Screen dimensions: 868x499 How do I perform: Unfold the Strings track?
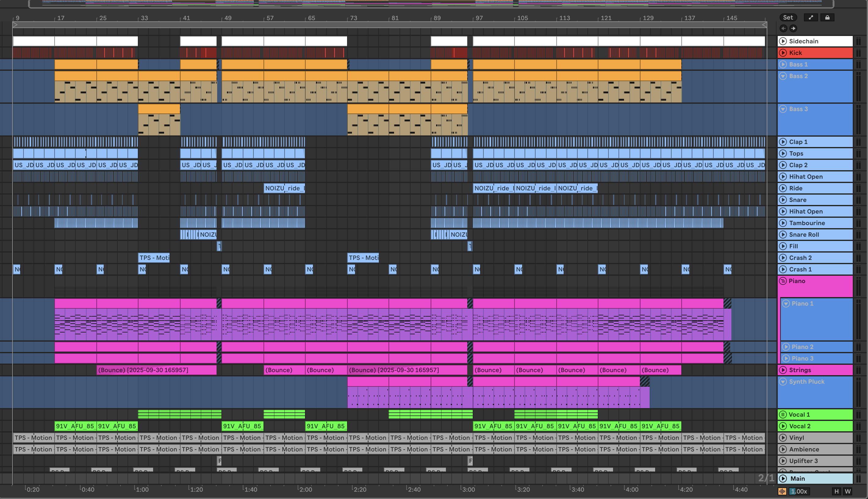click(783, 370)
